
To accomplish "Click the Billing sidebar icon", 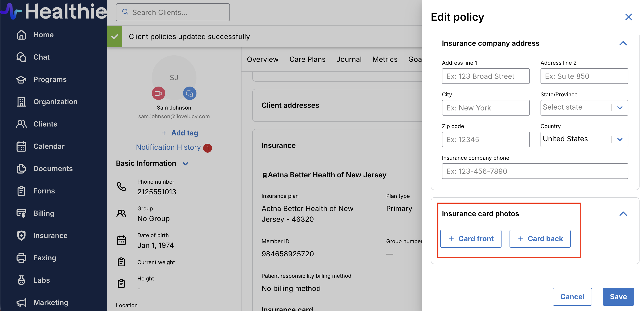I will coord(21,213).
